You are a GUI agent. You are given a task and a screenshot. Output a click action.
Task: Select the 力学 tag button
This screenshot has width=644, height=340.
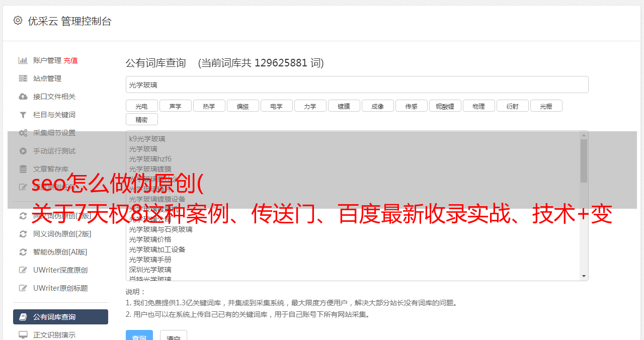(x=310, y=106)
